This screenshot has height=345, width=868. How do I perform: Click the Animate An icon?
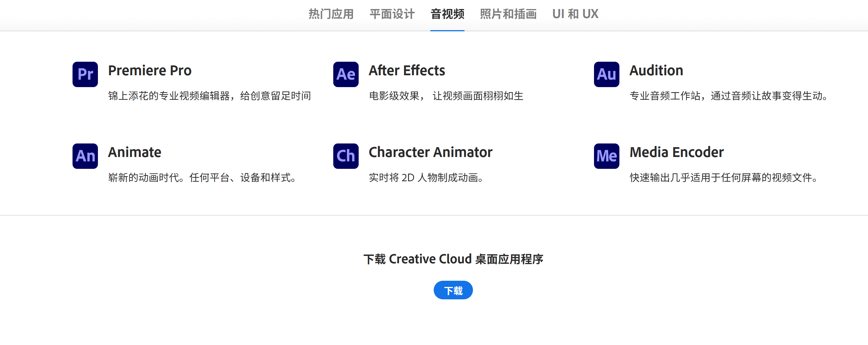85,156
